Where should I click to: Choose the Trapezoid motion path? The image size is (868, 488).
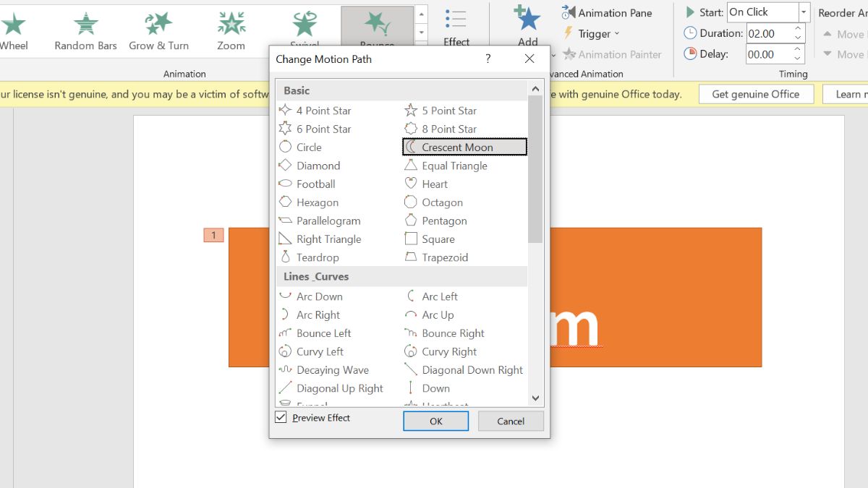[436, 257]
